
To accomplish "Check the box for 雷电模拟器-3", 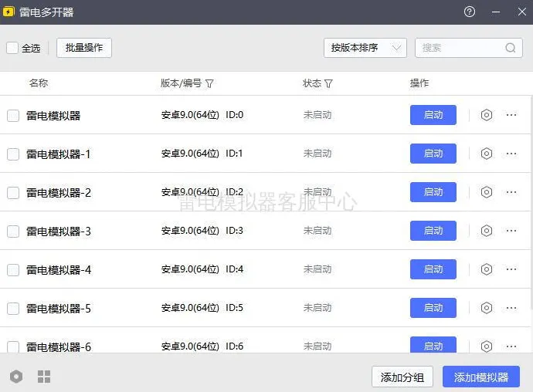I will click(x=13, y=231).
